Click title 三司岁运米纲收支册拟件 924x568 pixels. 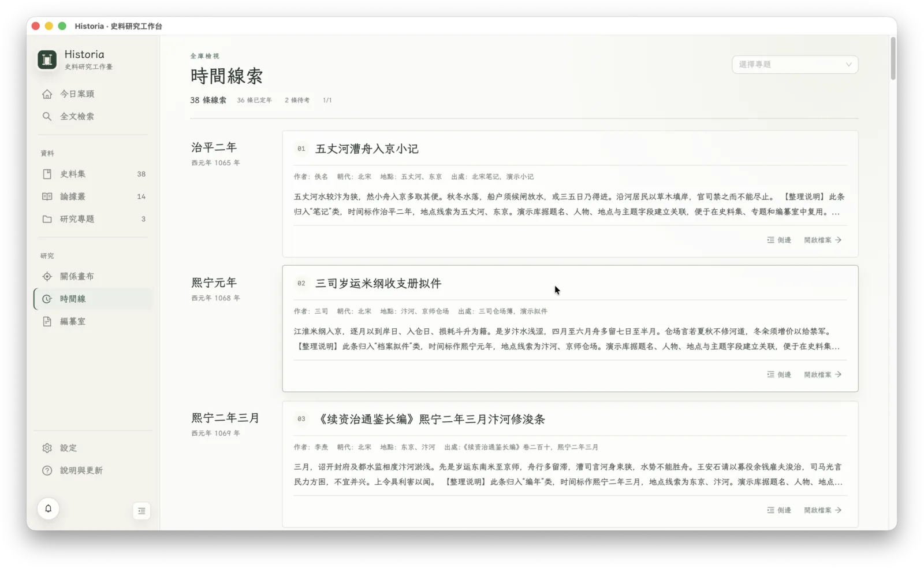378,284
